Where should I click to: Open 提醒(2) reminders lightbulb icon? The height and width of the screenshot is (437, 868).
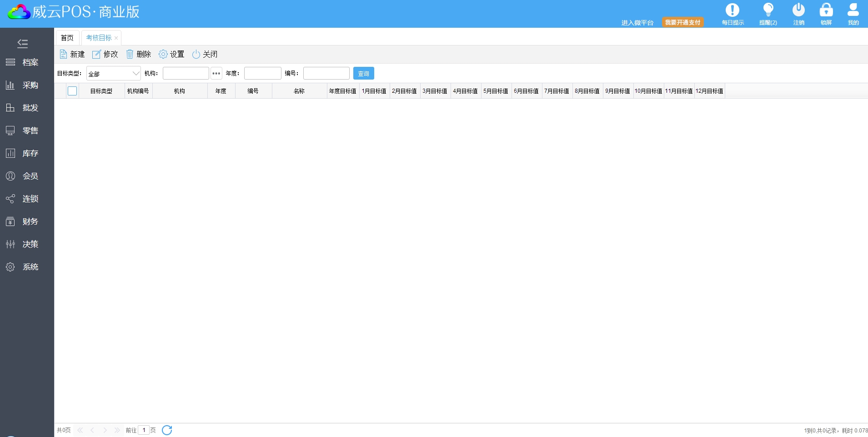pyautogui.click(x=768, y=14)
